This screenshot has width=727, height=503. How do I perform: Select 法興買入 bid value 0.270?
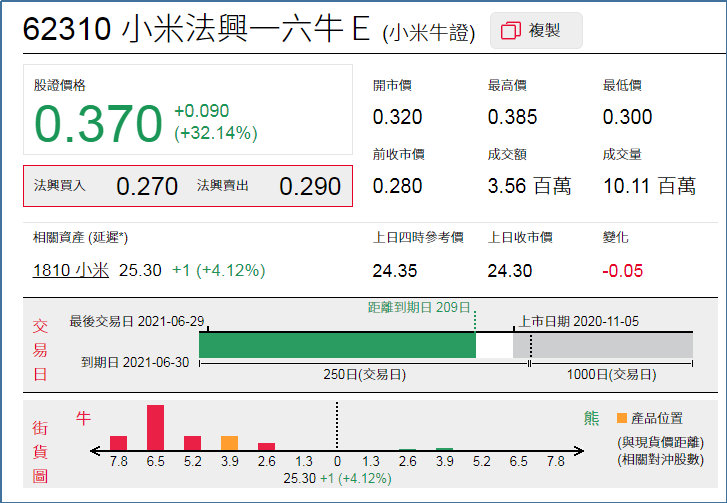tap(147, 186)
